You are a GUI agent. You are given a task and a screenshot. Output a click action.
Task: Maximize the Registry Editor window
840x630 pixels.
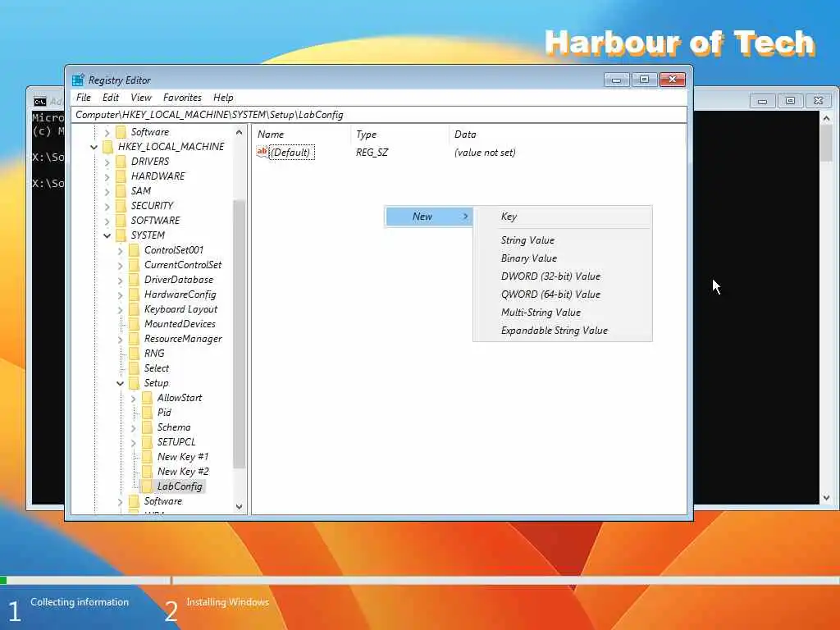coord(645,80)
